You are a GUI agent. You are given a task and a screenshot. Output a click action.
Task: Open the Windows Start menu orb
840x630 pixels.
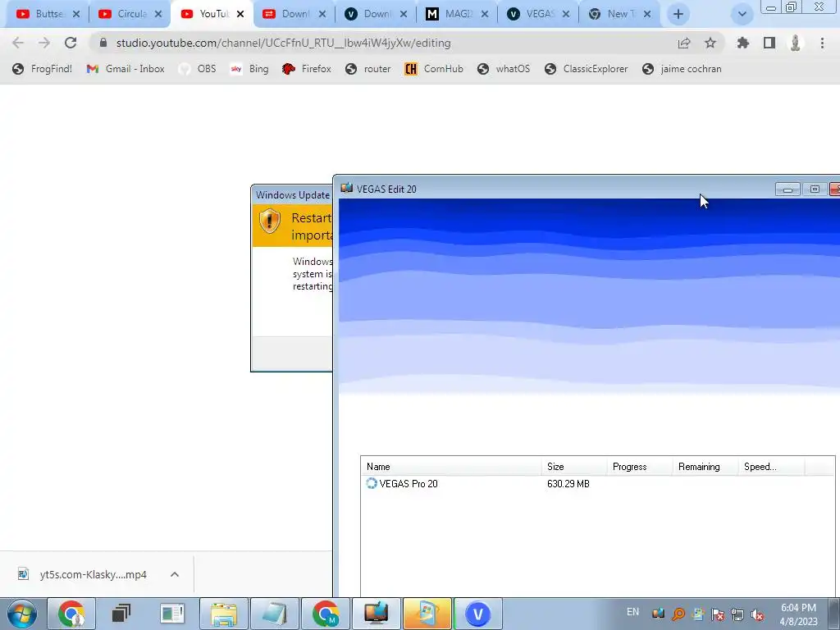tap(21, 614)
